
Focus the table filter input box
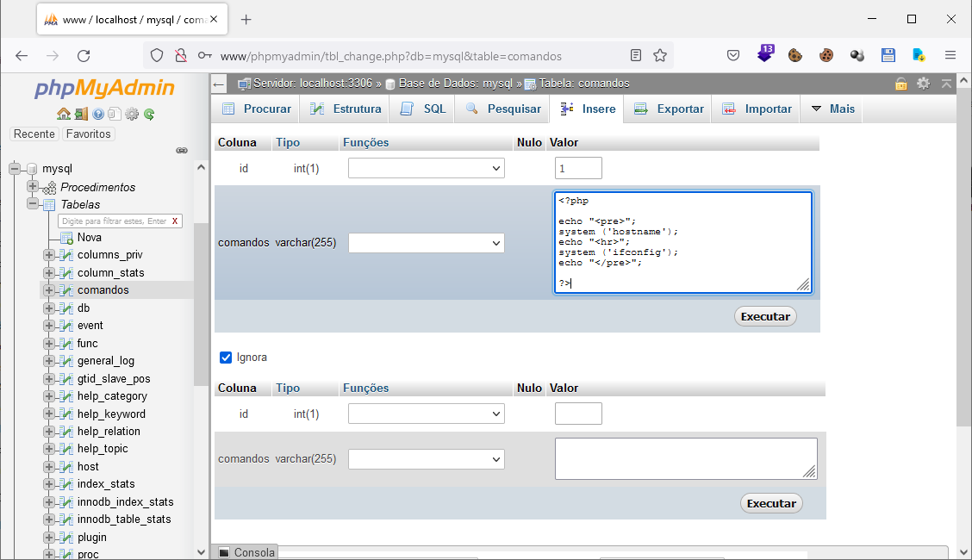[114, 221]
